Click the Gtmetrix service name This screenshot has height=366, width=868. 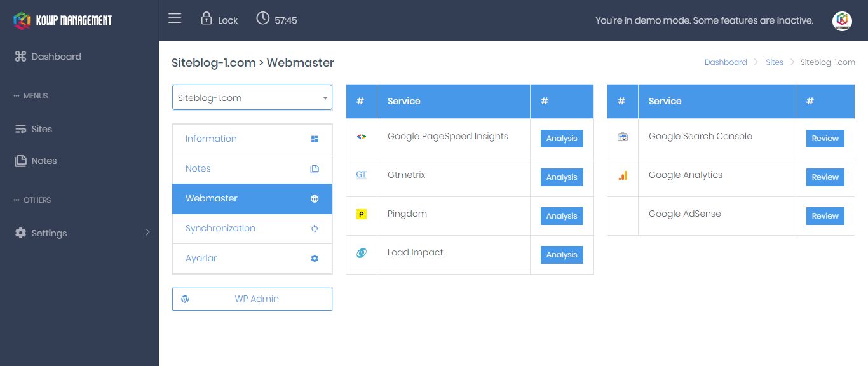click(407, 175)
